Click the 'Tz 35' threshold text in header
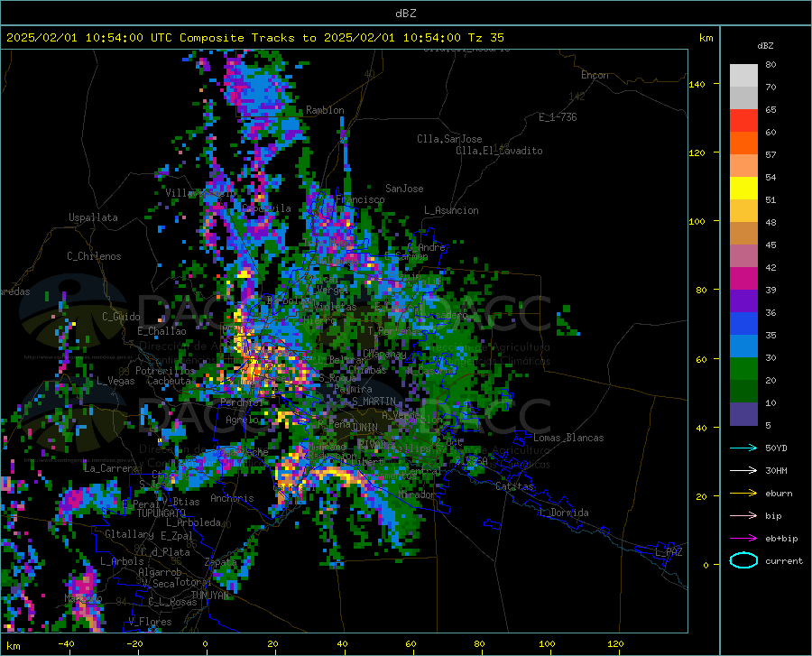Screen dimensions: 812x656 [x=485, y=38]
